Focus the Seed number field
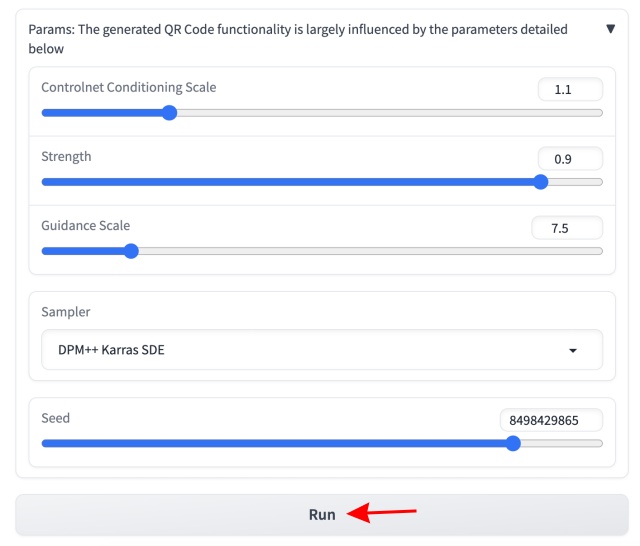640x546 pixels. pyautogui.click(x=551, y=420)
